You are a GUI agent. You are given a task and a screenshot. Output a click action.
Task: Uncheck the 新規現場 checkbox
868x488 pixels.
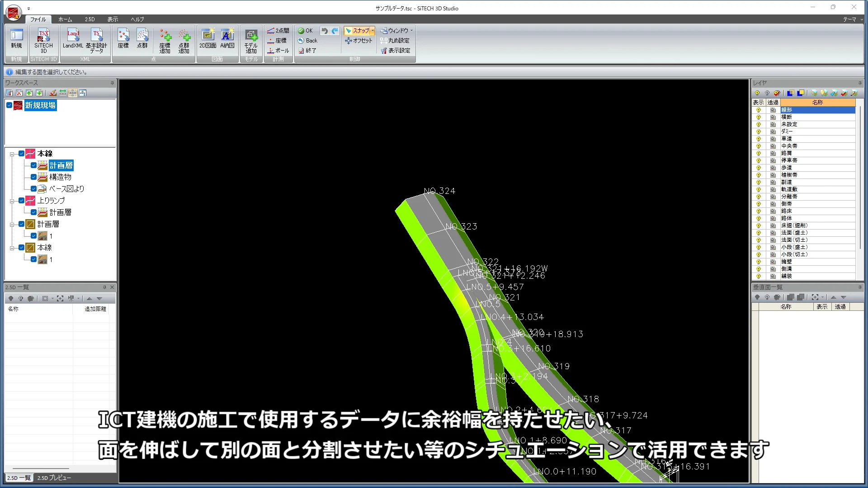[9, 105]
